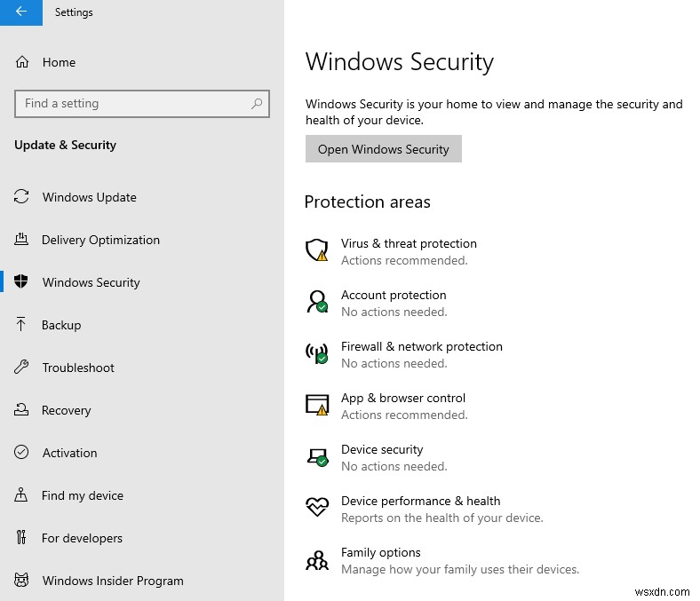Click the Device performance heart icon

(317, 507)
